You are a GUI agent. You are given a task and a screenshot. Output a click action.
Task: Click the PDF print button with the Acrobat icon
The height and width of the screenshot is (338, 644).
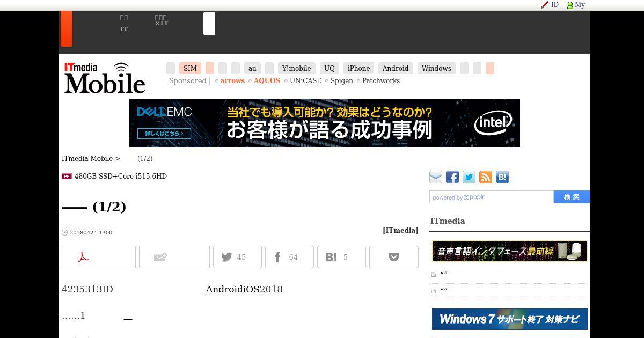99,257
